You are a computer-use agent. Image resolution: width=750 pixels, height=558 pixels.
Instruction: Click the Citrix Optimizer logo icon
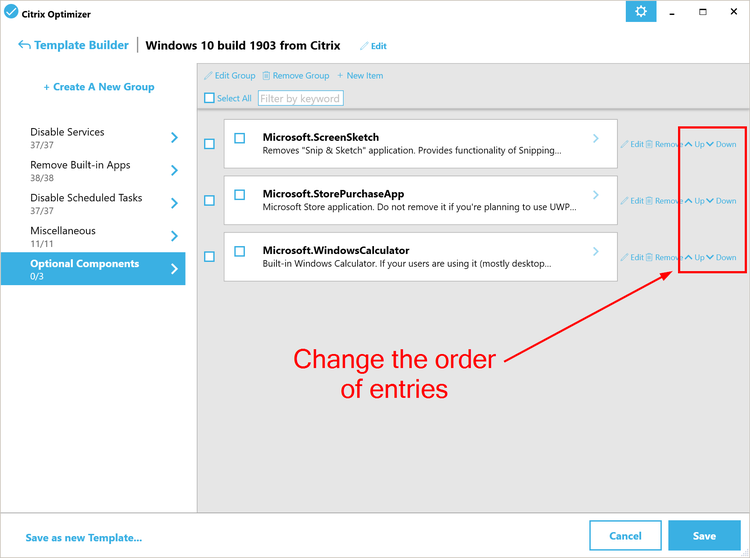click(11, 11)
